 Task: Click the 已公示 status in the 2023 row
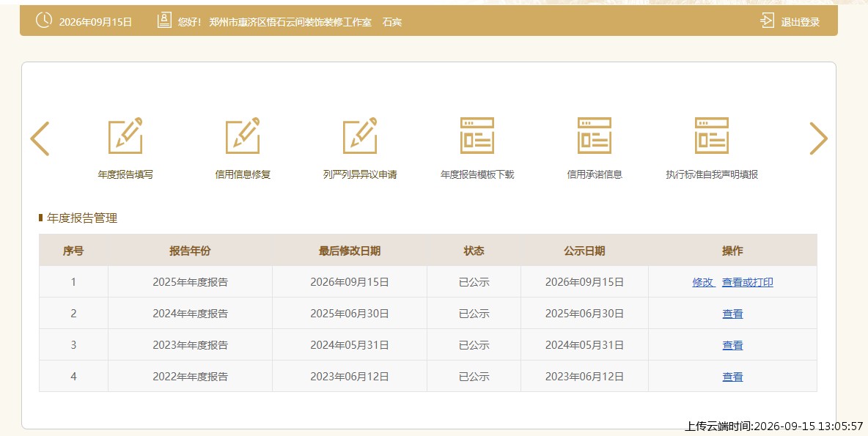coord(474,345)
